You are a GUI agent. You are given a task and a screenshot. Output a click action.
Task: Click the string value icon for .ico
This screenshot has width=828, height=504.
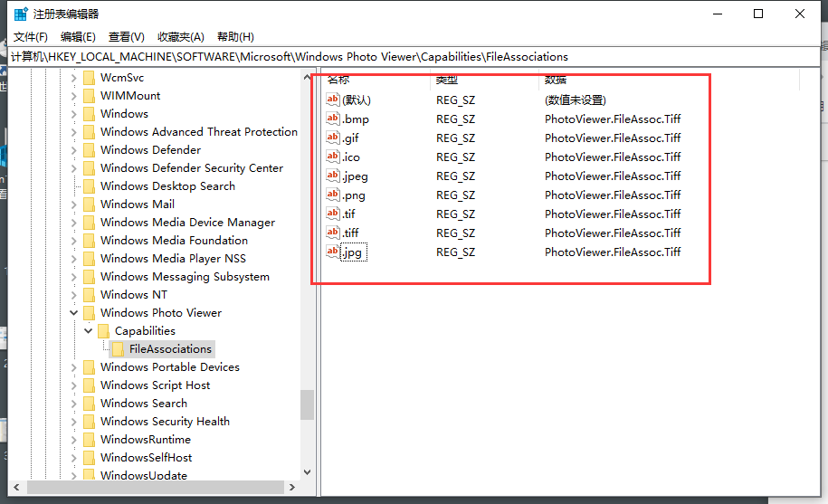[333, 157]
